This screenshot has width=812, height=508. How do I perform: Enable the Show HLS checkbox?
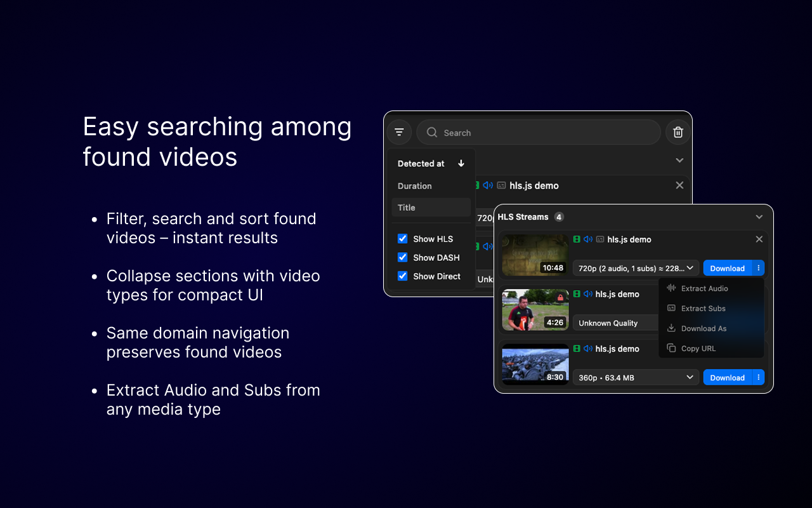403,239
